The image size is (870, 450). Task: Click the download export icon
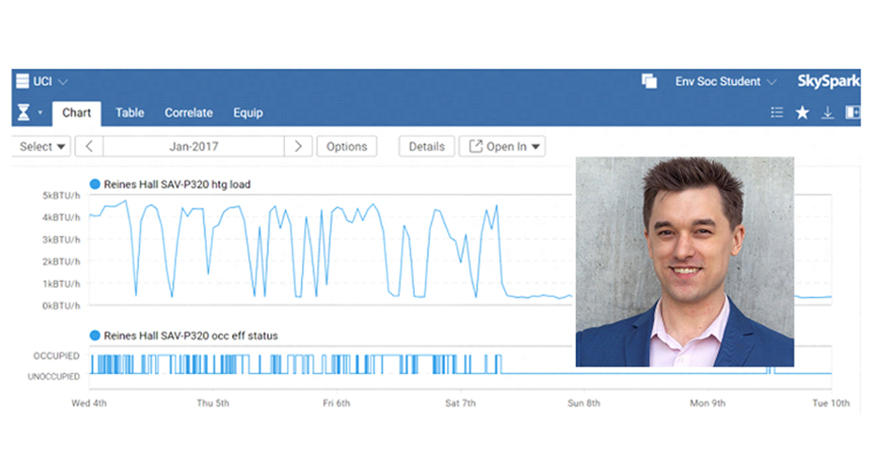tap(827, 113)
